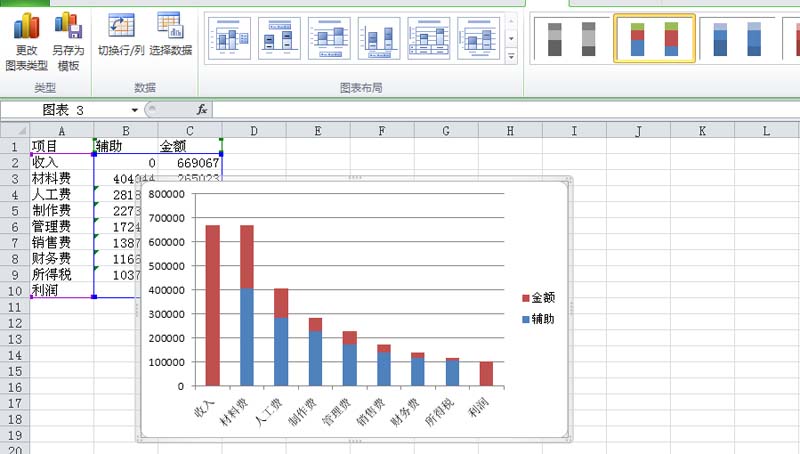Apply fifth chart layout thumbnail

429,38
